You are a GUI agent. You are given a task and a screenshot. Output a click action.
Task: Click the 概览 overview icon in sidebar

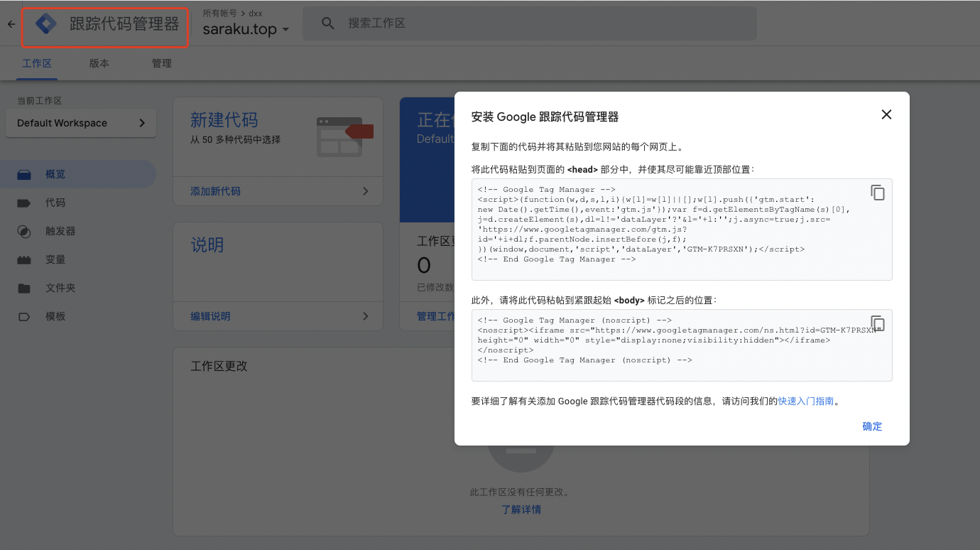click(24, 174)
